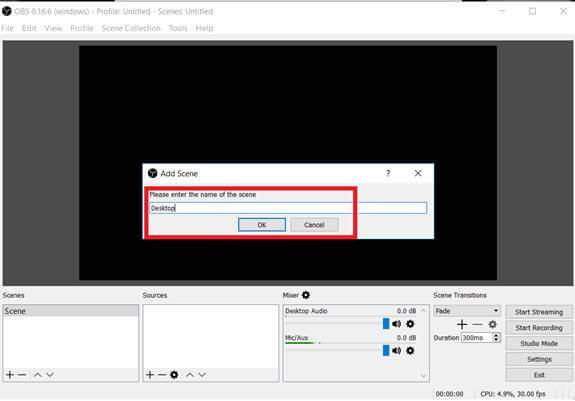Screen dimensions: 575x401
Task: Add a new source with plus icon
Action: (150, 375)
